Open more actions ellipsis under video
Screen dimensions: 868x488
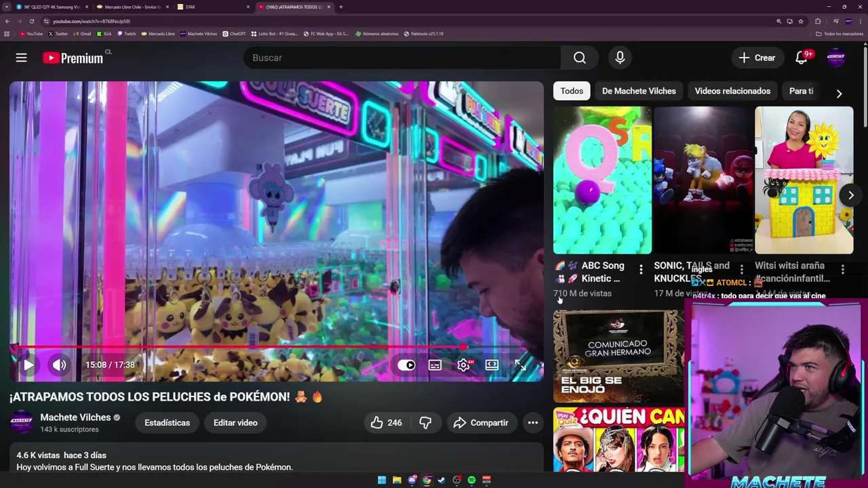click(x=533, y=422)
